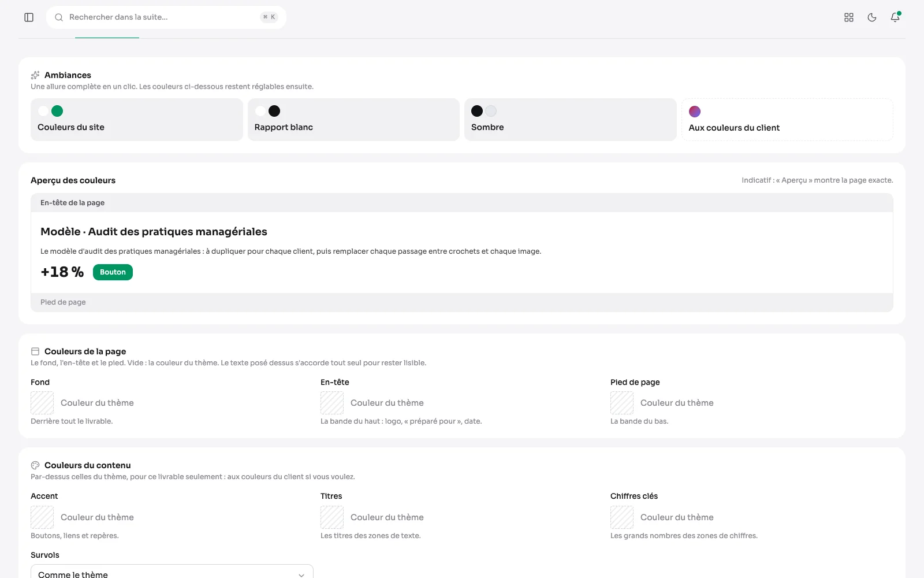Choose Aux couleurs du client ambiance

click(787, 120)
